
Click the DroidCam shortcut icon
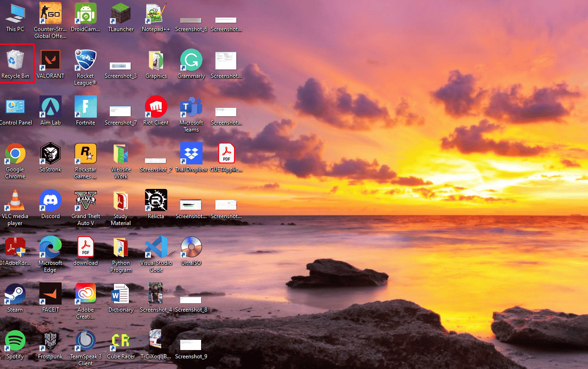coord(86,13)
